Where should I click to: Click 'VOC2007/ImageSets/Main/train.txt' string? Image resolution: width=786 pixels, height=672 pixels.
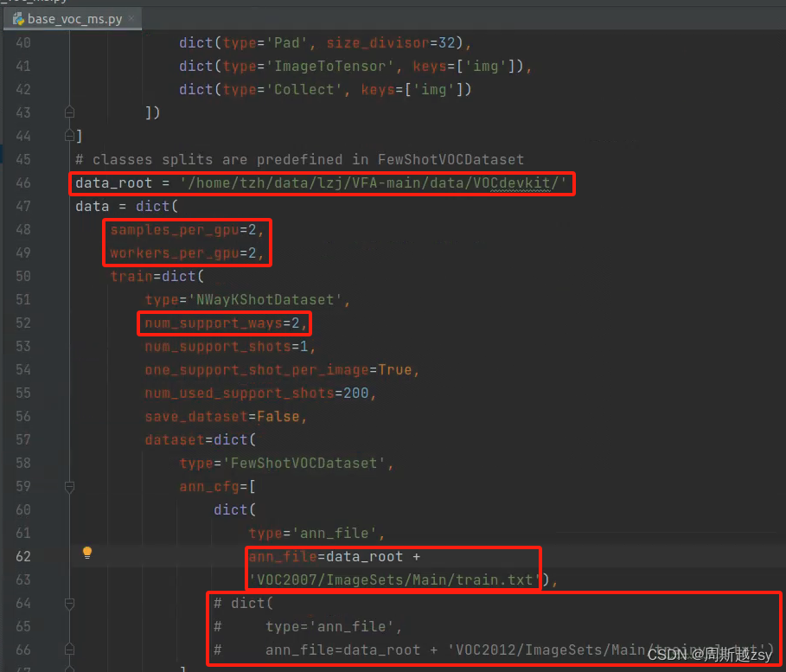tap(394, 579)
